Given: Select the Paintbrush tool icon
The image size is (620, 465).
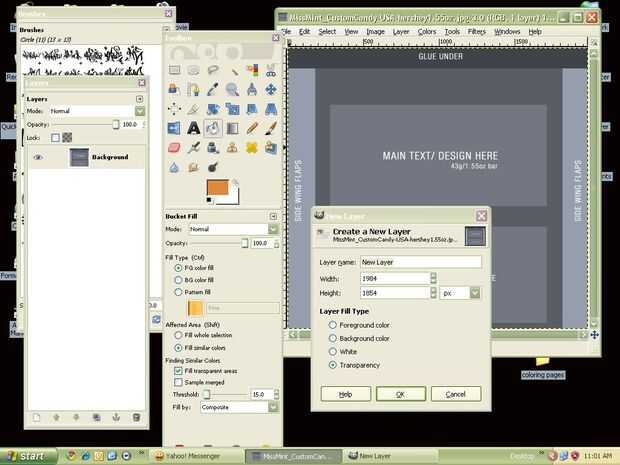Looking at the screenshot, I should click(x=271, y=128).
